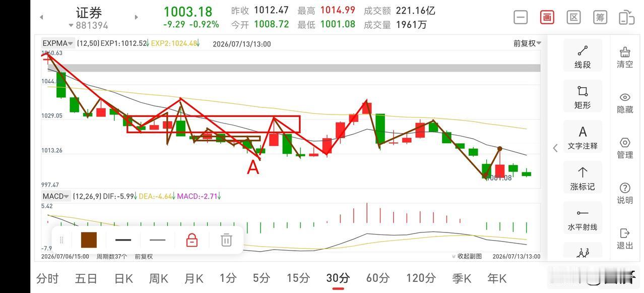The width and height of the screenshot is (644, 293).
Task: Go to next stock with right arrow
Action: 136,17
